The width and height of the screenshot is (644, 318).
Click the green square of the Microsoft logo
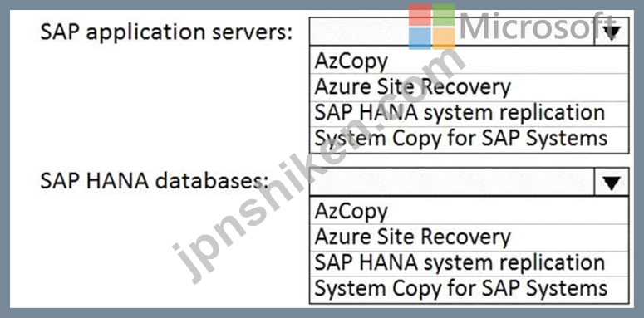coord(444,15)
